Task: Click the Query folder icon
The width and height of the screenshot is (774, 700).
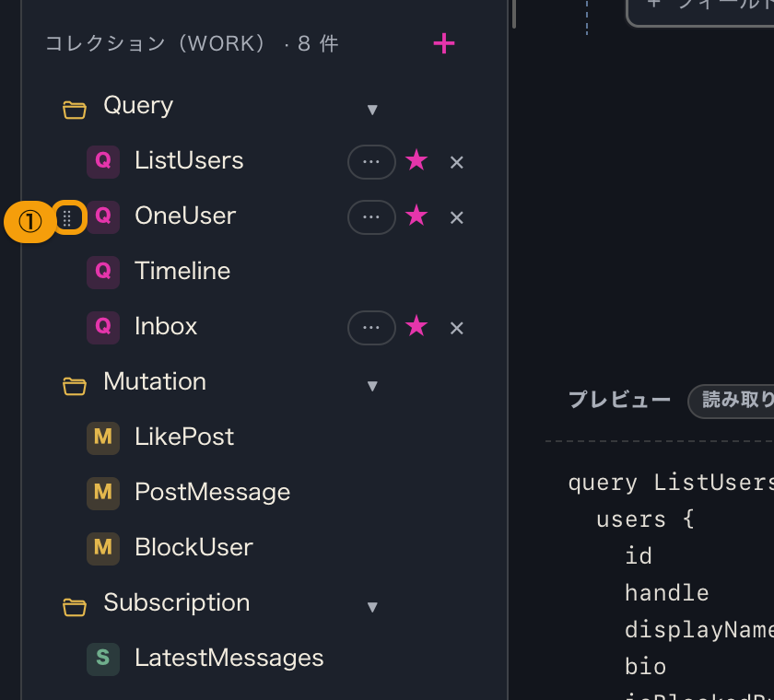Action: click(75, 110)
